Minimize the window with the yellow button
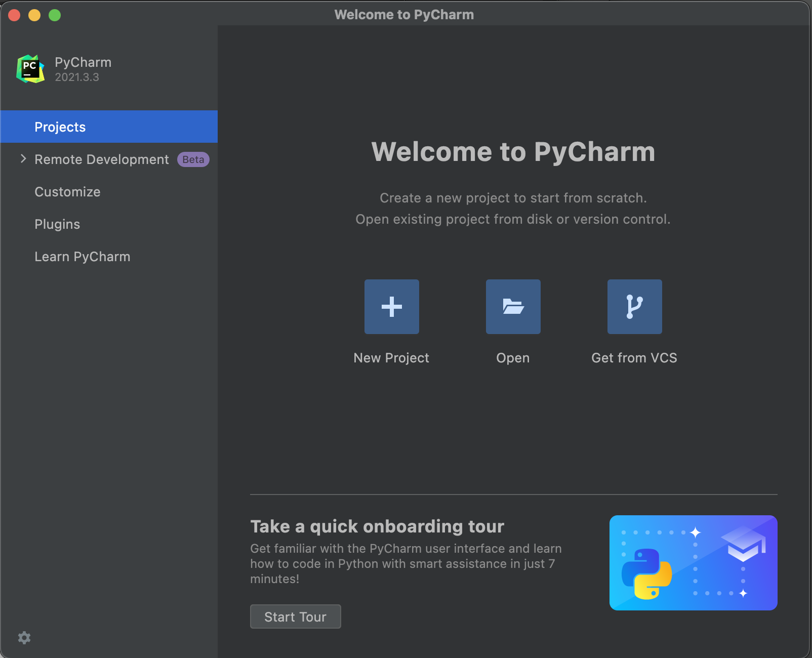This screenshot has height=658, width=812. [34, 15]
